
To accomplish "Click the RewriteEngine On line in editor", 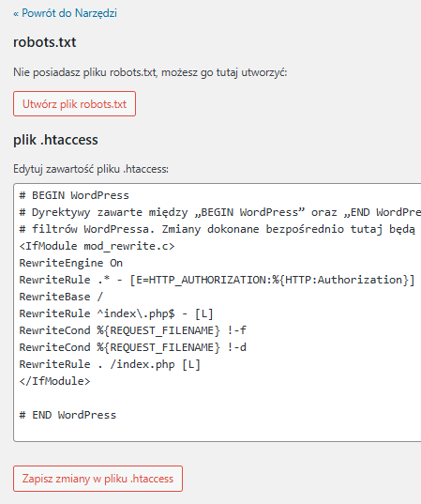I will [x=71, y=263].
